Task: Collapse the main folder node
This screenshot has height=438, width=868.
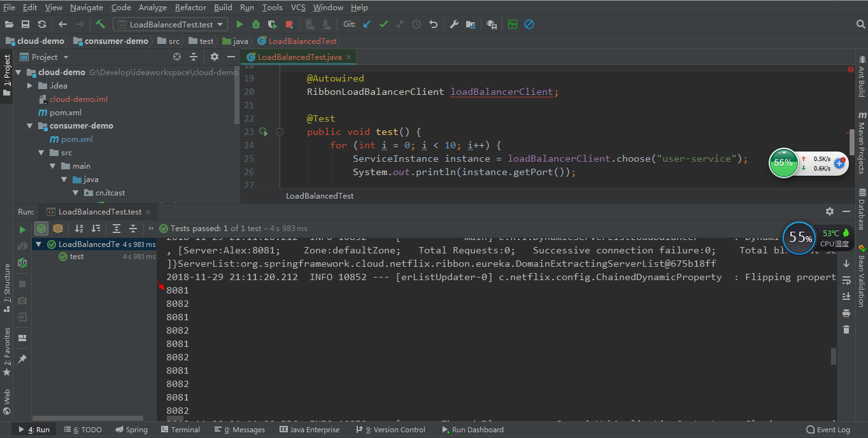Action: click(x=53, y=166)
